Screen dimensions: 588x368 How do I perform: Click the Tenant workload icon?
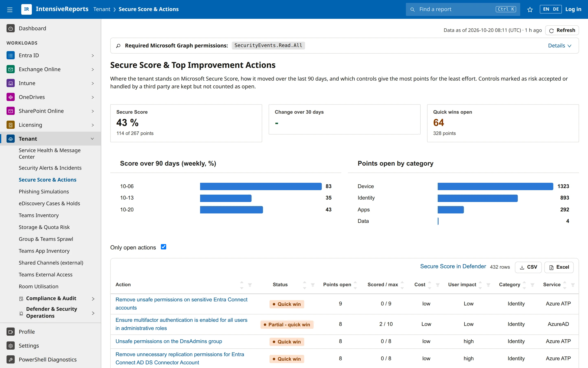click(10, 139)
